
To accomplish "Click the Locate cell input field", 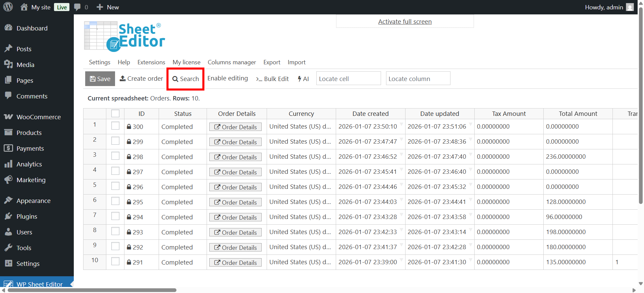I will tap(348, 79).
